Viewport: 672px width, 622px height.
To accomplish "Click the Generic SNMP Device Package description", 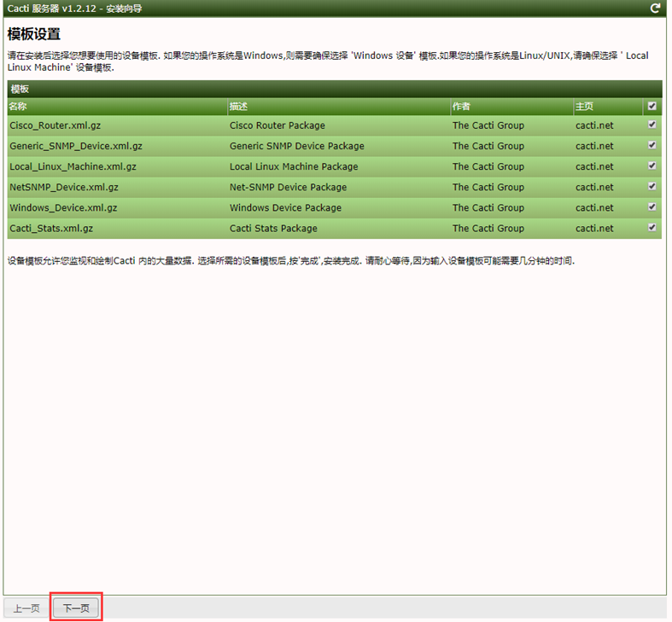I will point(297,146).
